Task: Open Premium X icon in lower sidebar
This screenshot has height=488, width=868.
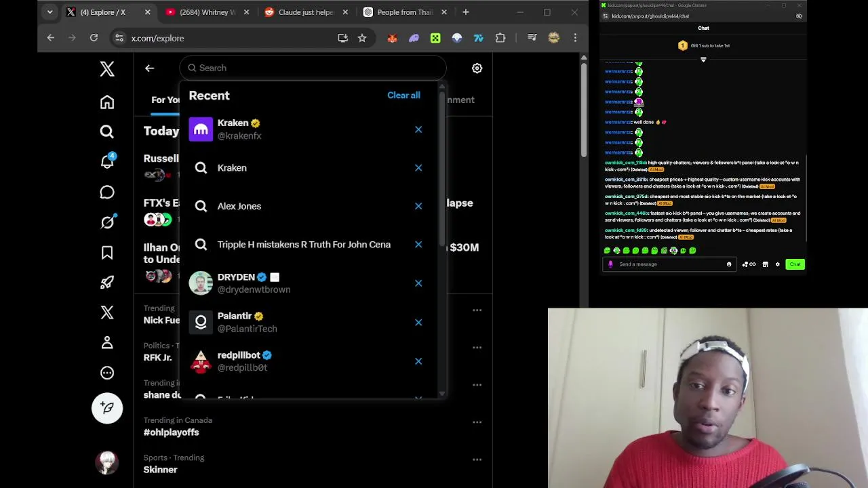Action: click(107, 312)
